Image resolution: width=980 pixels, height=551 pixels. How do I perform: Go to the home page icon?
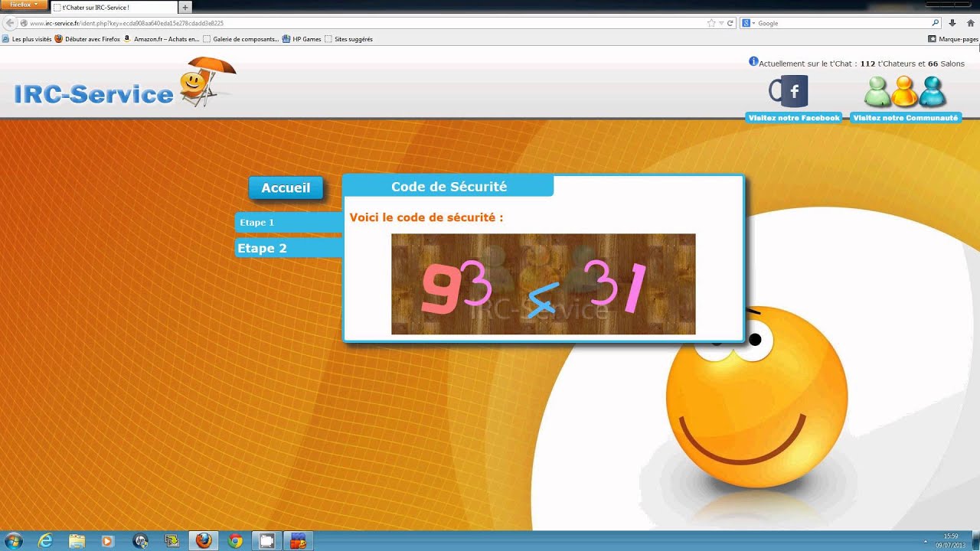pos(969,23)
